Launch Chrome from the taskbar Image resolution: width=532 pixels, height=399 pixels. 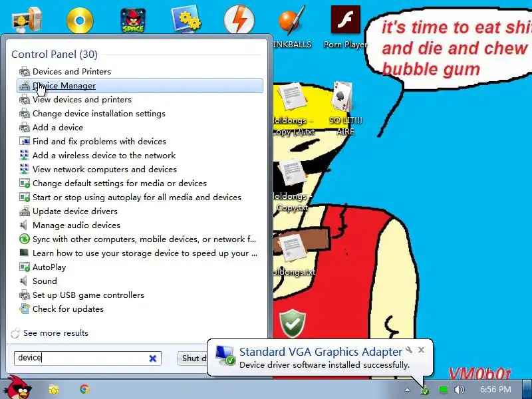[x=84, y=389]
